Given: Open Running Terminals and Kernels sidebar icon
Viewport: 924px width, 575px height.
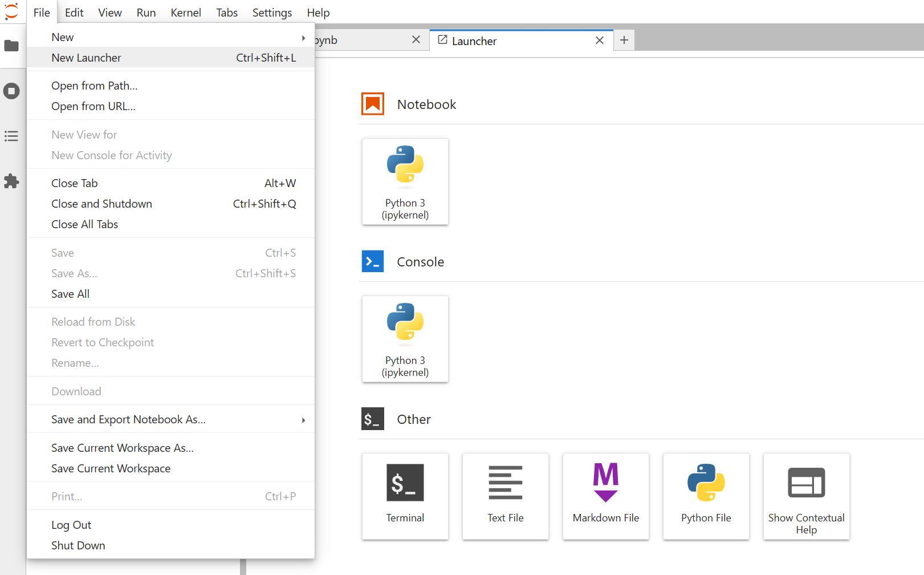Looking at the screenshot, I should coord(11,91).
